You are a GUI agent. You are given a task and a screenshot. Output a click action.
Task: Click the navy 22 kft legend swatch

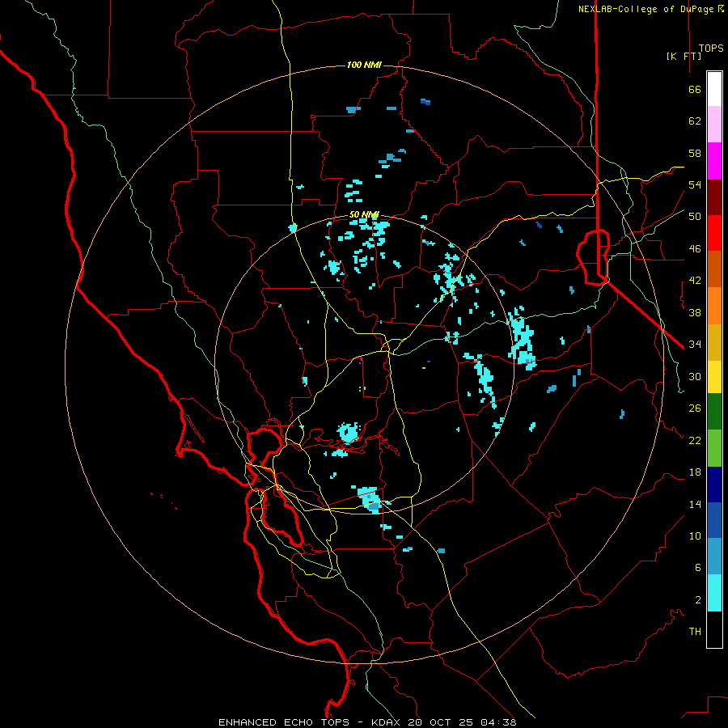coord(714,485)
